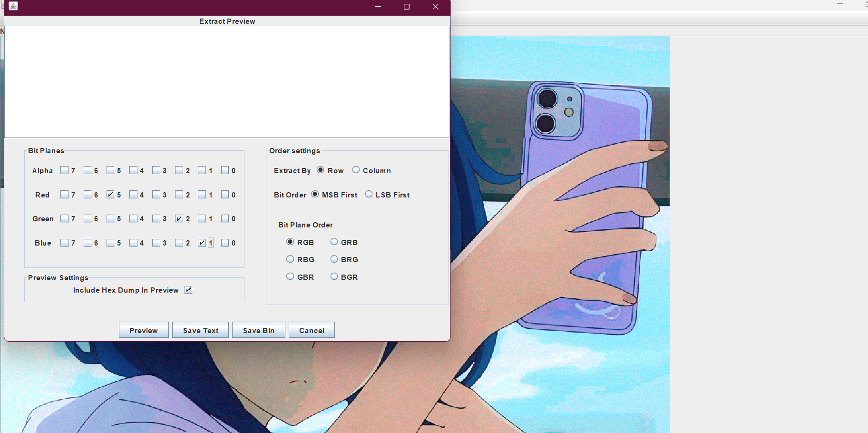Image resolution: width=868 pixels, height=433 pixels.
Task: Maximize the extract dialog window
Action: (407, 7)
